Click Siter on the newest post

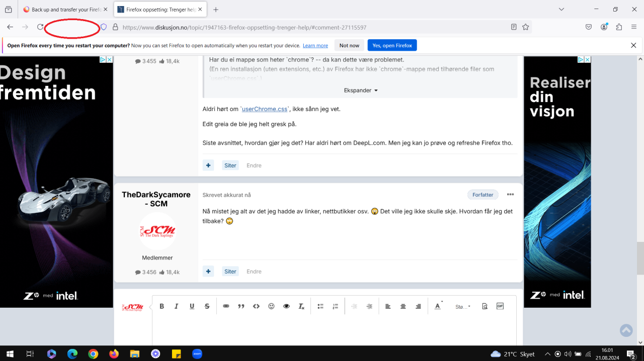(230, 272)
